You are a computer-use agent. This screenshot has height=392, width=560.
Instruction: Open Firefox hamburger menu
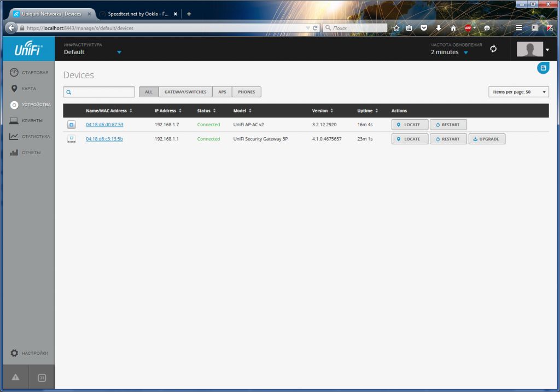518,27
